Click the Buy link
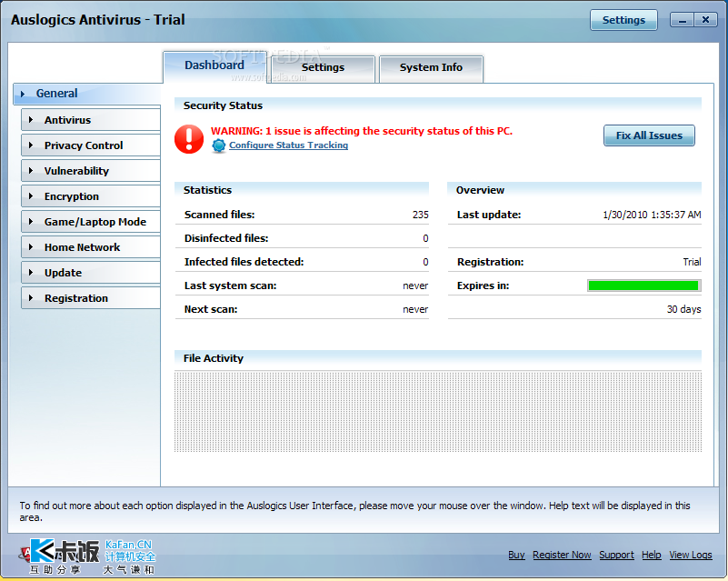728x581 pixels. pyautogui.click(x=516, y=555)
